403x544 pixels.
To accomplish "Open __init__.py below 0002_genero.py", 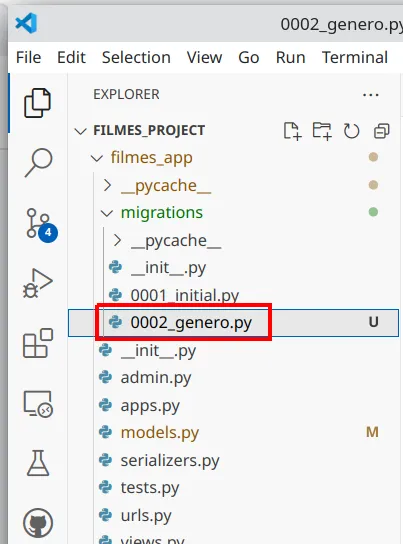I will click(158, 350).
